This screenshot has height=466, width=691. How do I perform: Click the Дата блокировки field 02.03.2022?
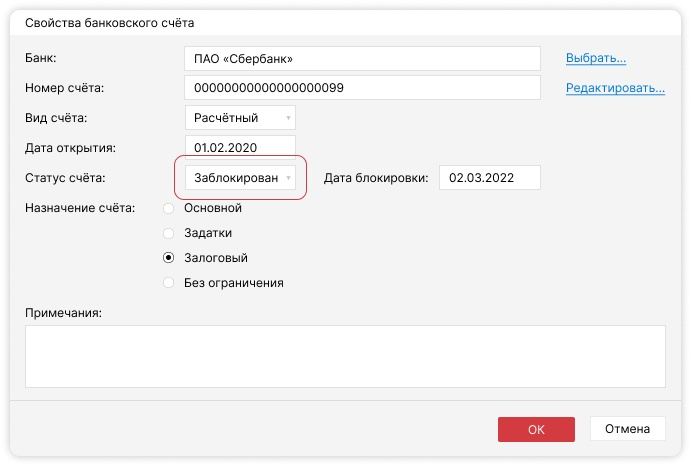coord(490,178)
